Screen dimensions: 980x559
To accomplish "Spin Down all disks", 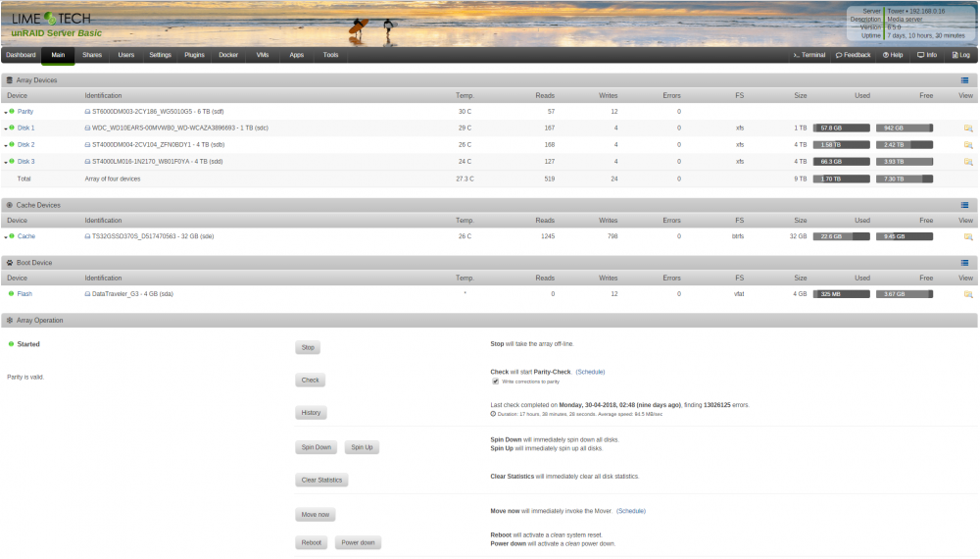I will coord(317,448).
